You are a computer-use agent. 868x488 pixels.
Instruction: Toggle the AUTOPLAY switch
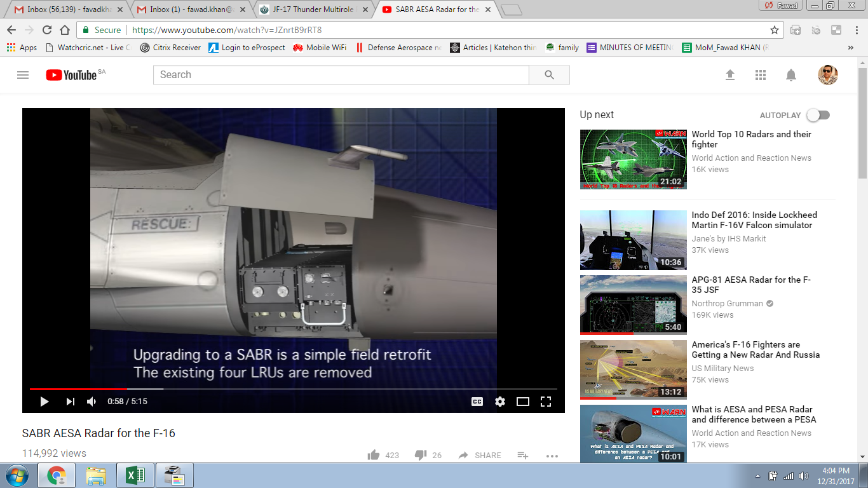[x=818, y=115]
